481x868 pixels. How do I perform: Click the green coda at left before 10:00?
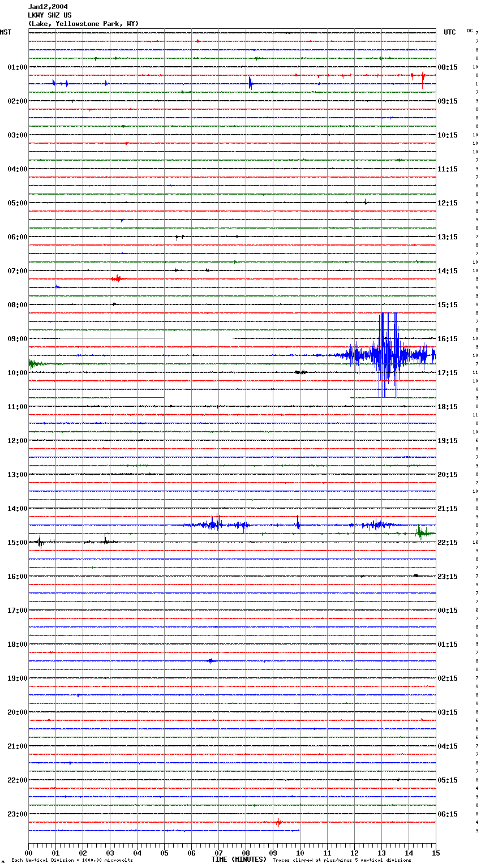pos(38,364)
